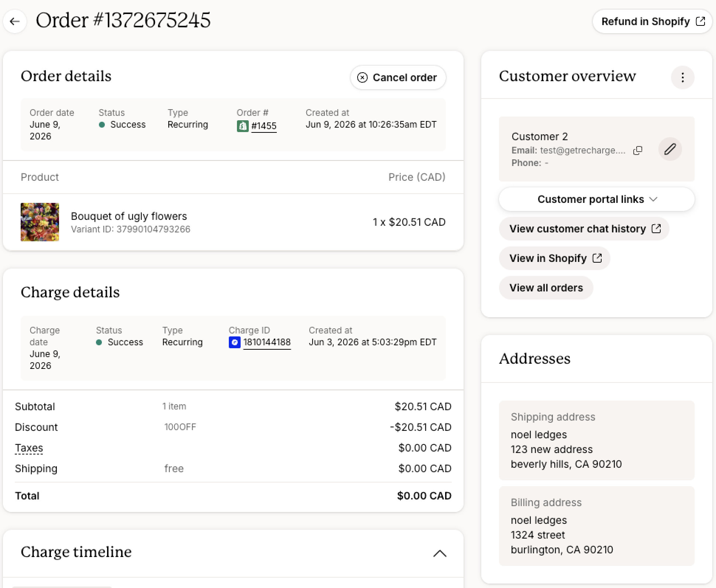Open Customer overview three-dot menu
The width and height of the screenshot is (716, 588).
click(x=682, y=77)
